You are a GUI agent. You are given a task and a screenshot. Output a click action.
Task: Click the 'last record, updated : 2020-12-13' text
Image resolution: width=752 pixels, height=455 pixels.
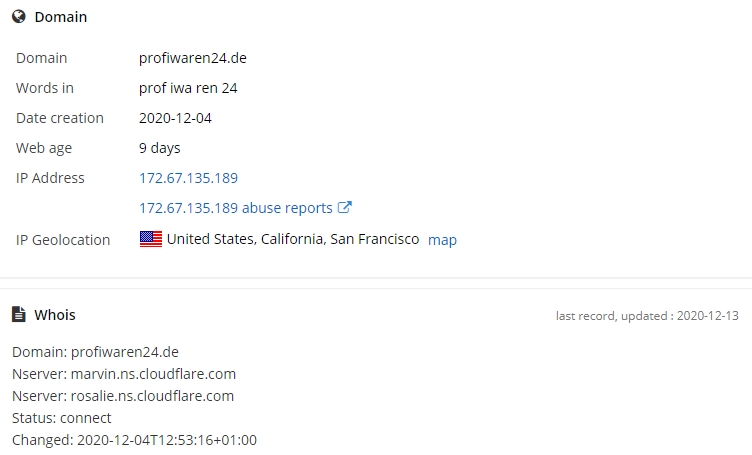647,316
